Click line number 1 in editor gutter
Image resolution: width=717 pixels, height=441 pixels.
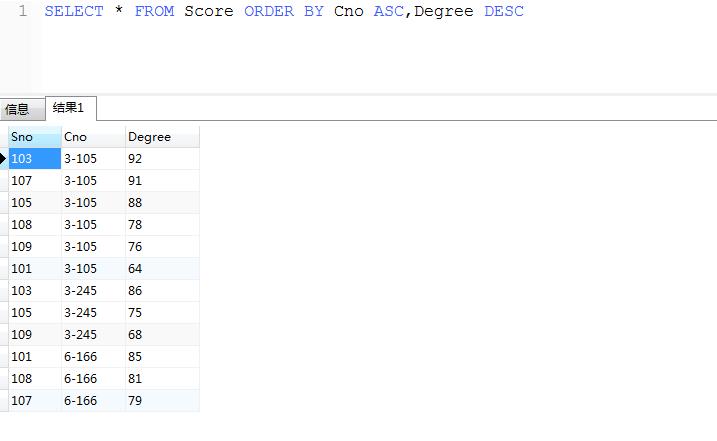23,11
